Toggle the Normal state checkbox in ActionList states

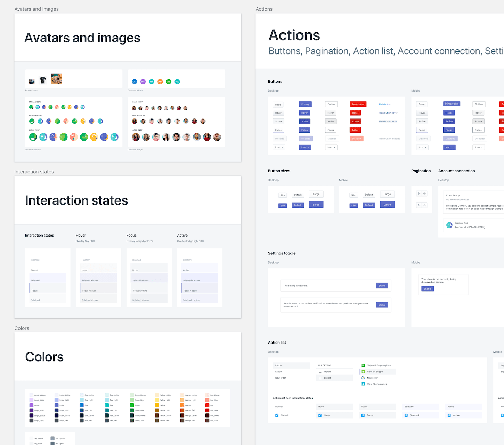click(276, 415)
